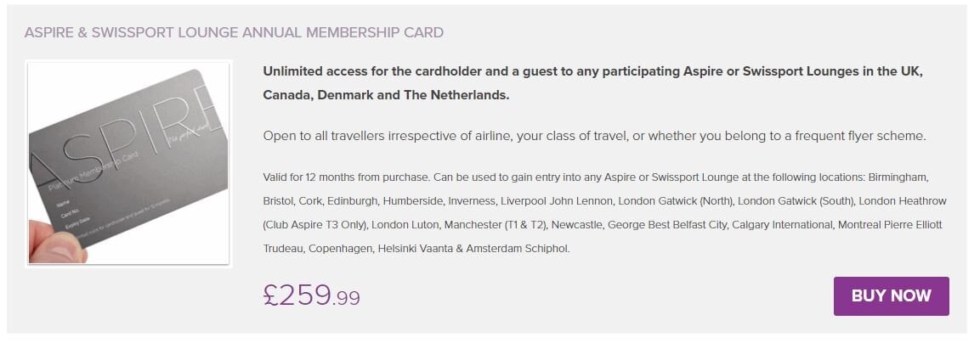Click the £259.99 price

(312, 295)
